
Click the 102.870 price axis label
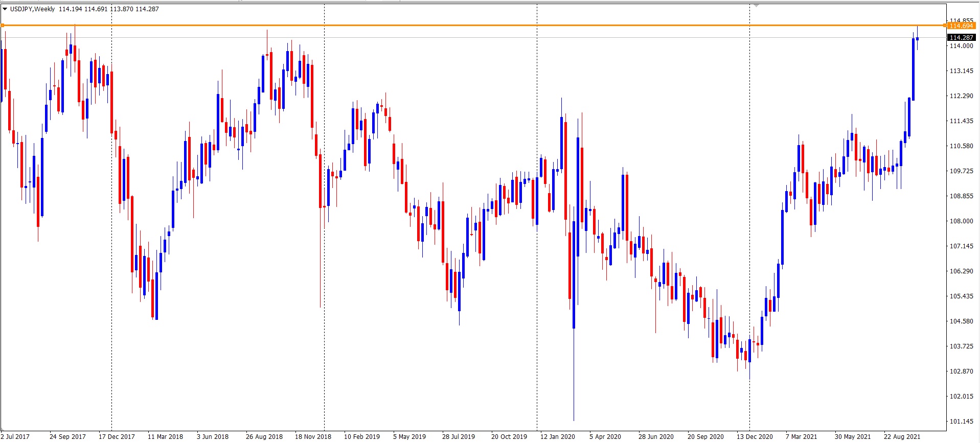(961, 371)
